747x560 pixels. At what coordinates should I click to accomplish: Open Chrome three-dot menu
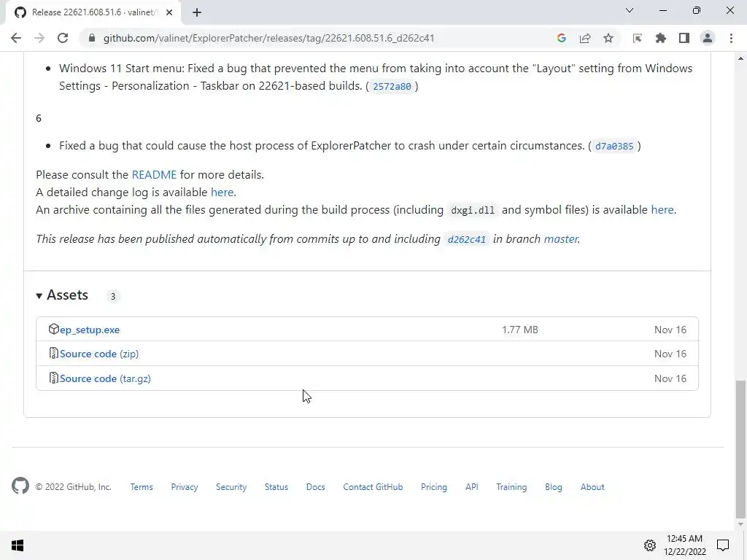tap(731, 38)
